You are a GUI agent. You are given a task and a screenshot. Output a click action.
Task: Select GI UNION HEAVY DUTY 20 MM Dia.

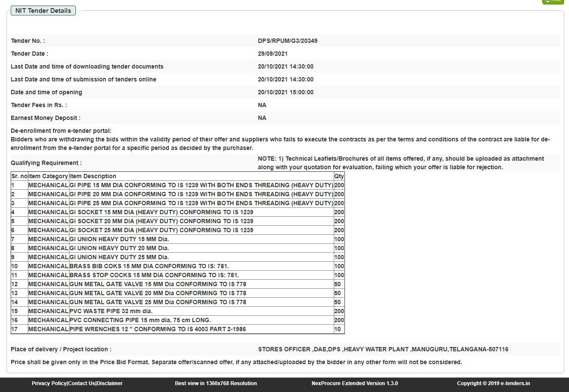119,248
